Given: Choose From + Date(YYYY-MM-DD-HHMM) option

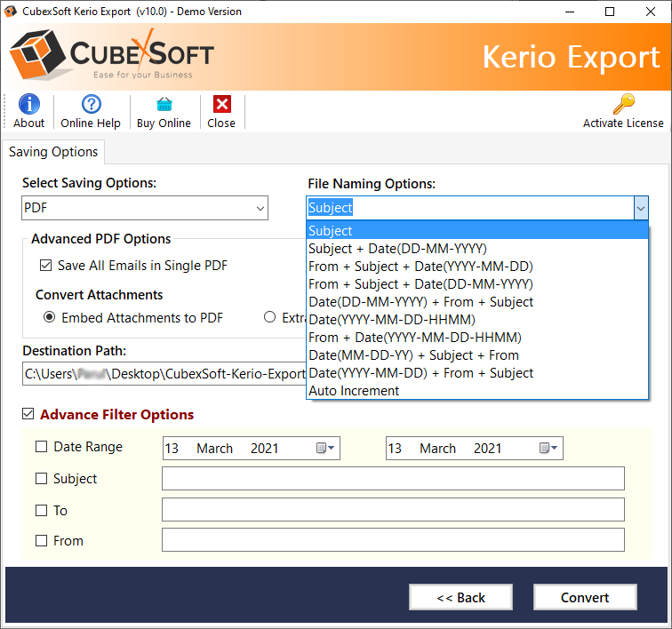Looking at the screenshot, I should [x=477, y=338].
